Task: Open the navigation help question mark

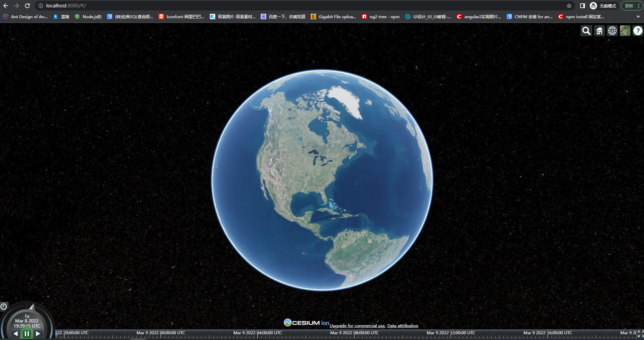Action: coord(638,31)
